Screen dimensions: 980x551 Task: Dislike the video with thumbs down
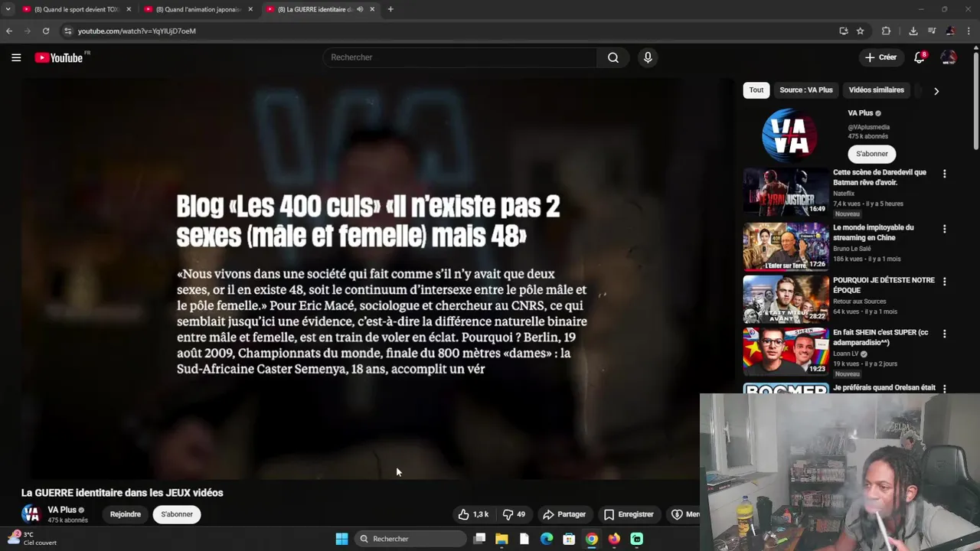click(x=514, y=514)
